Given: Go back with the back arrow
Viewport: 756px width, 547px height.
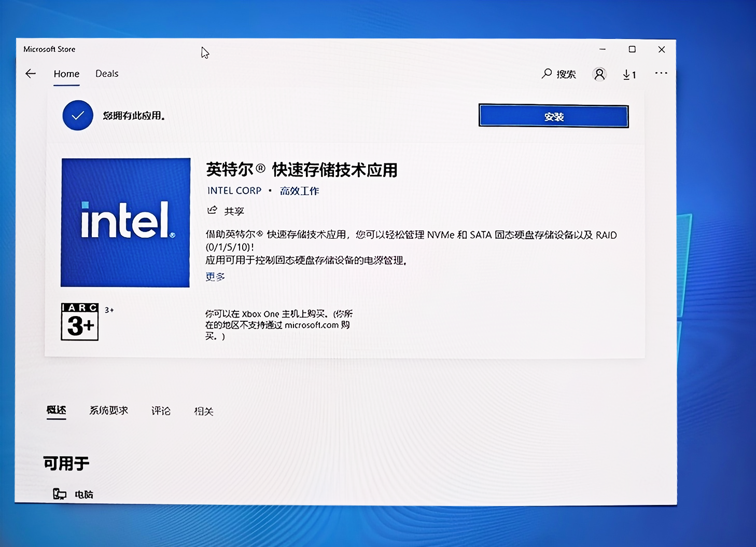Looking at the screenshot, I should 31,74.
